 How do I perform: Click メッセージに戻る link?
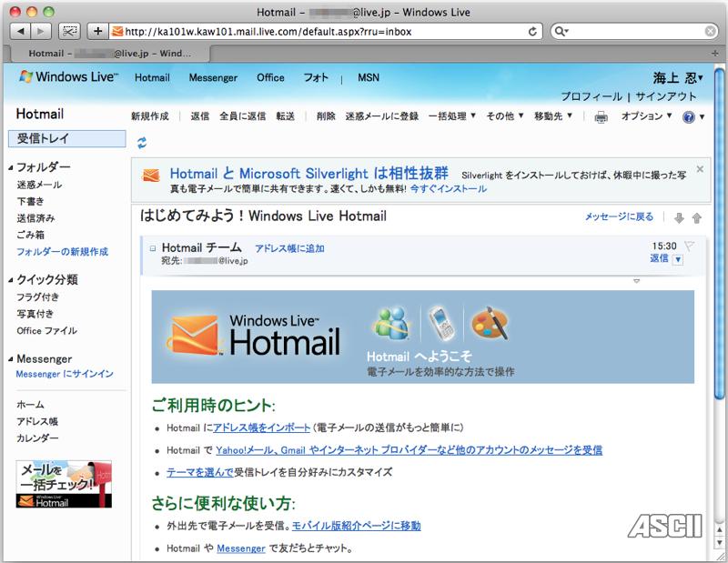tap(619, 216)
